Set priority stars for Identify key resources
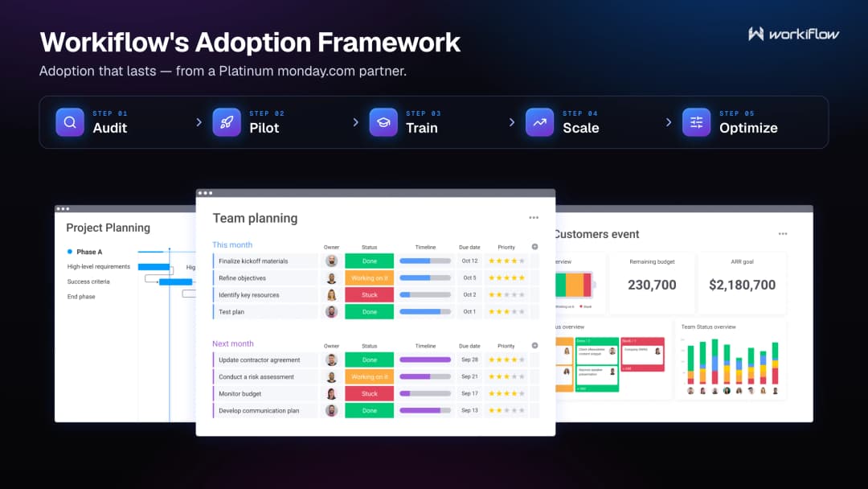The image size is (868, 489). coord(506,294)
